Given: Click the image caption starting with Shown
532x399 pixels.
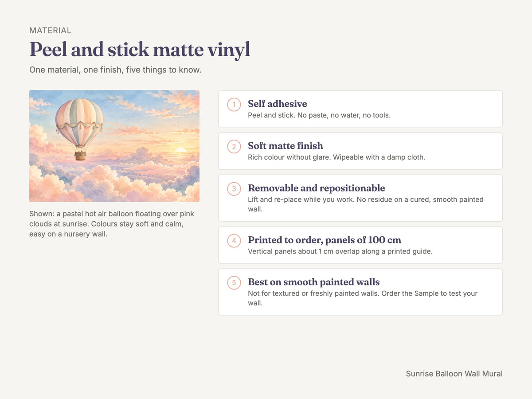Looking at the screenshot, I should click(112, 224).
